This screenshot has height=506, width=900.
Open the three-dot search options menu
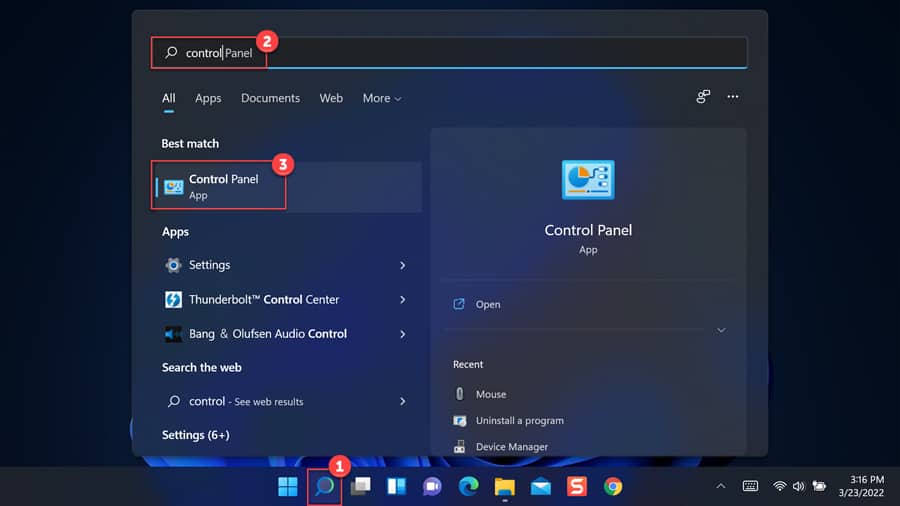(x=733, y=96)
